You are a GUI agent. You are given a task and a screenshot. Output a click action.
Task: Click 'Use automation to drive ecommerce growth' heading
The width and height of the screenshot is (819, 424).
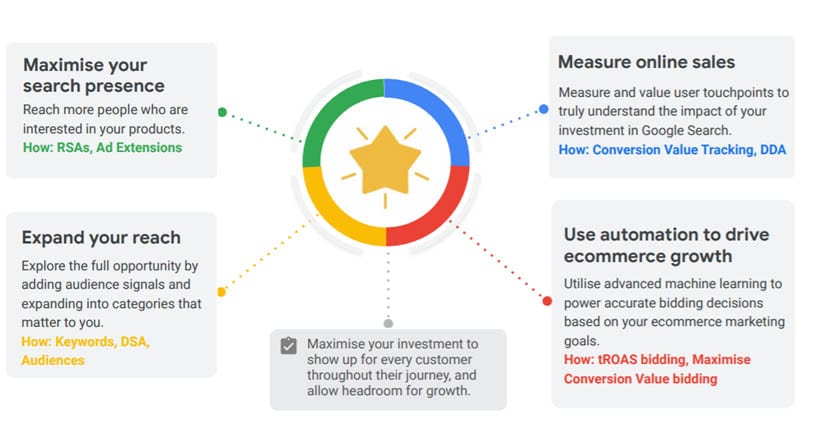[x=666, y=245]
